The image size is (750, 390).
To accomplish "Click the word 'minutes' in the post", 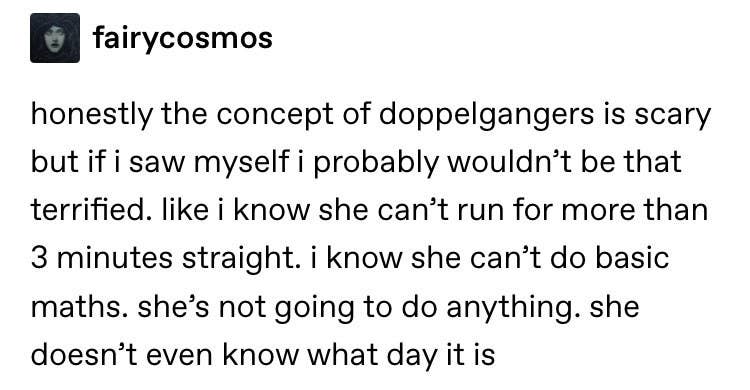I will coord(115,257).
